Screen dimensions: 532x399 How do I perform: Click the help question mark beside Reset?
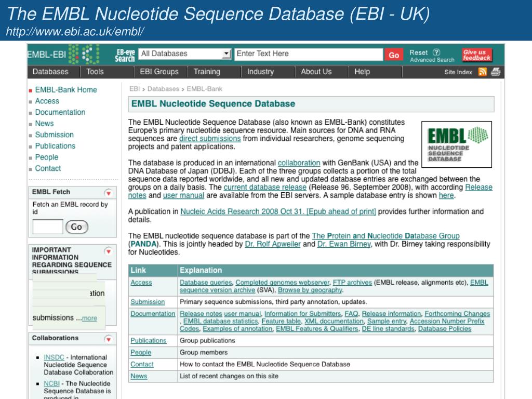coord(436,52)
